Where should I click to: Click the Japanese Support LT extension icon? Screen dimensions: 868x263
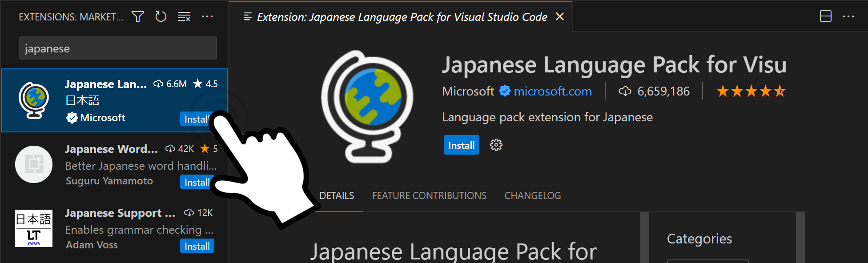[x=34, y=228]
